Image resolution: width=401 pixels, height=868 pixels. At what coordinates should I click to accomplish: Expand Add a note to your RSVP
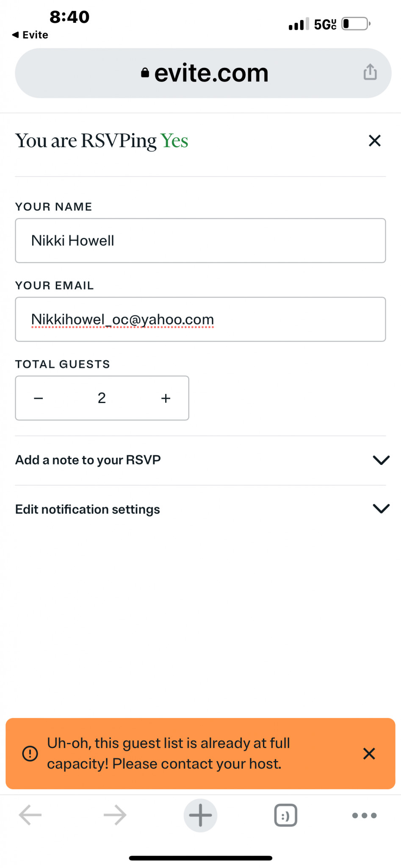coord(200,460)
